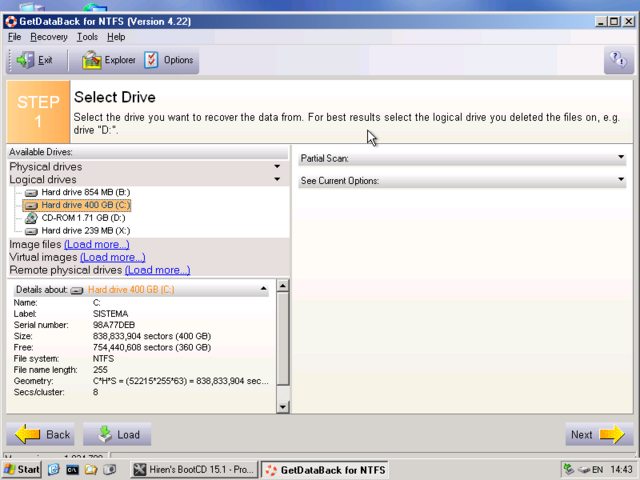Click the serial number value 98A77DEB
640x480 pixels.
(114, 325)
